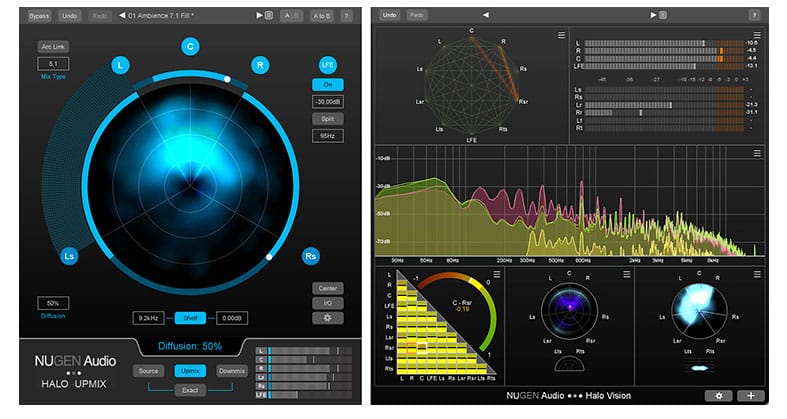Image resolution: width=787 pixels, height=419 pixels.
Task: Toggle the Bypass button
Action: coord(39,16)
